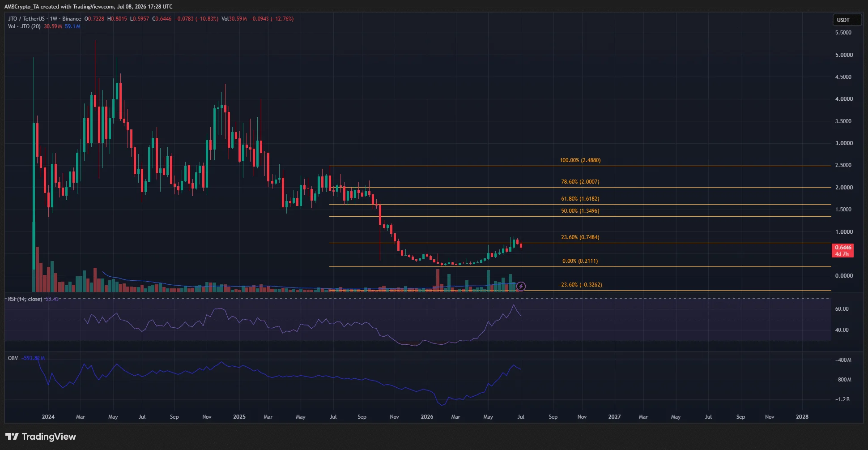Click the RSI 40.00 scale label

click(x=842, y=330)
